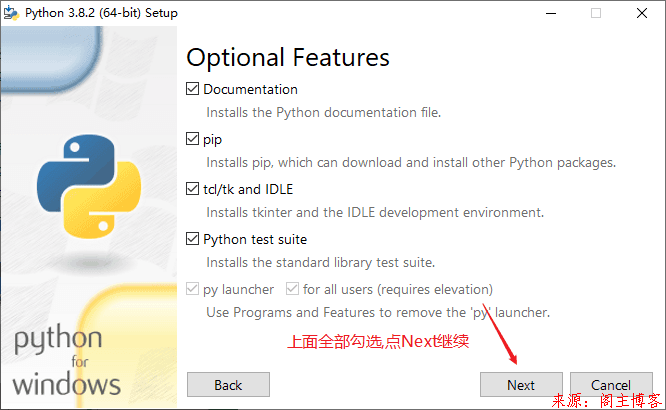Close the Python Setup window
666x410 pixels.
click(642, 13)
